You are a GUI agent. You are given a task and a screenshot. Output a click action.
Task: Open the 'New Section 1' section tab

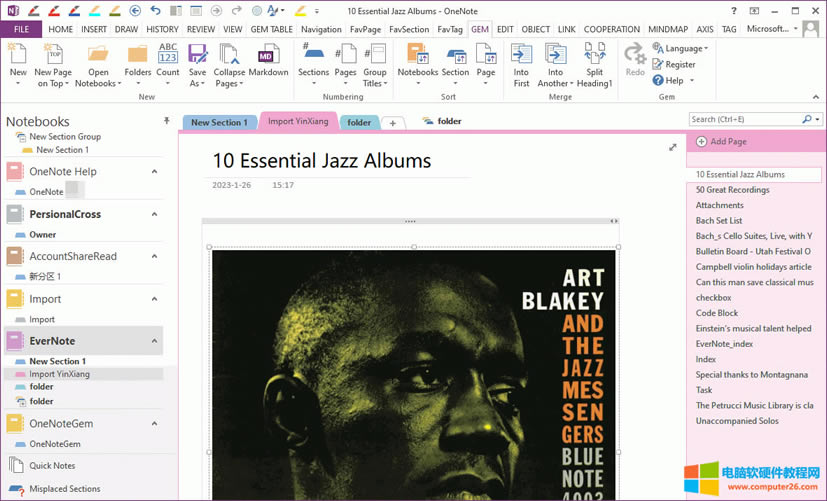219,123
